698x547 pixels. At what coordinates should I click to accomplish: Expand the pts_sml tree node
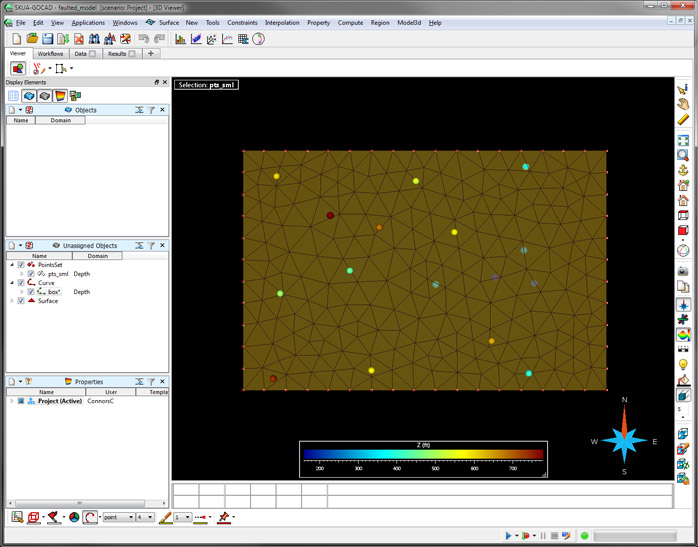click(x=22, y=274)
